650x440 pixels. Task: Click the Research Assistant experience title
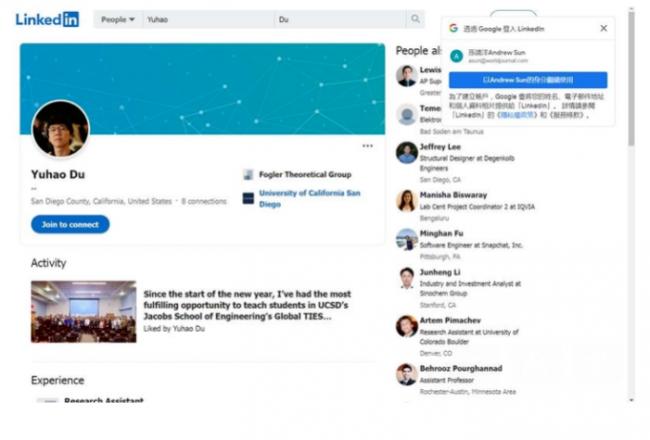[x=104, y=401]
